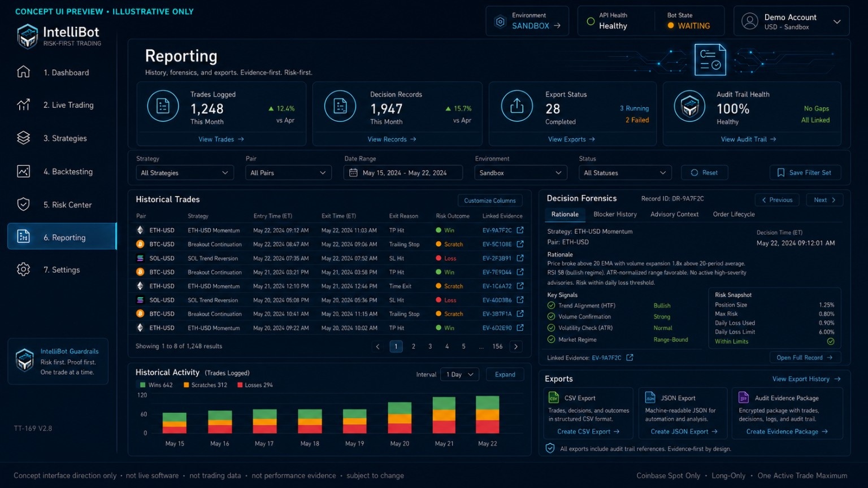
Task: Open the Pair filter dropdown
Action: [x=288, y=173]
